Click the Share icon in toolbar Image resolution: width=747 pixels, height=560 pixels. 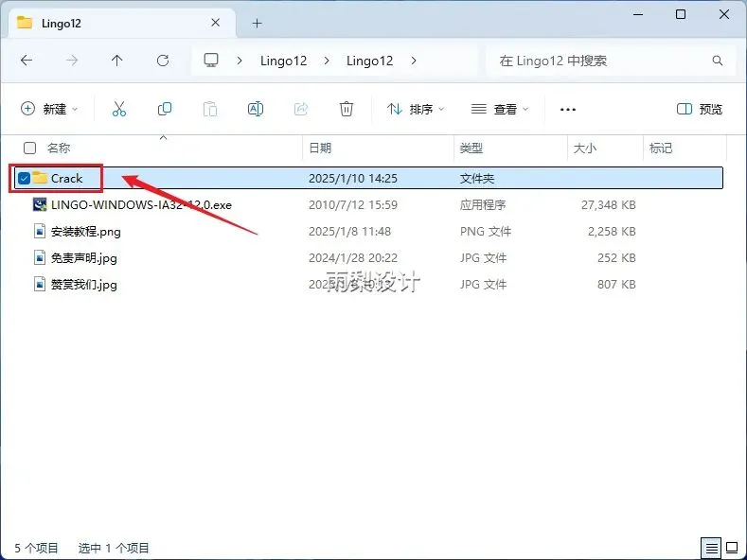coord(301,109)
